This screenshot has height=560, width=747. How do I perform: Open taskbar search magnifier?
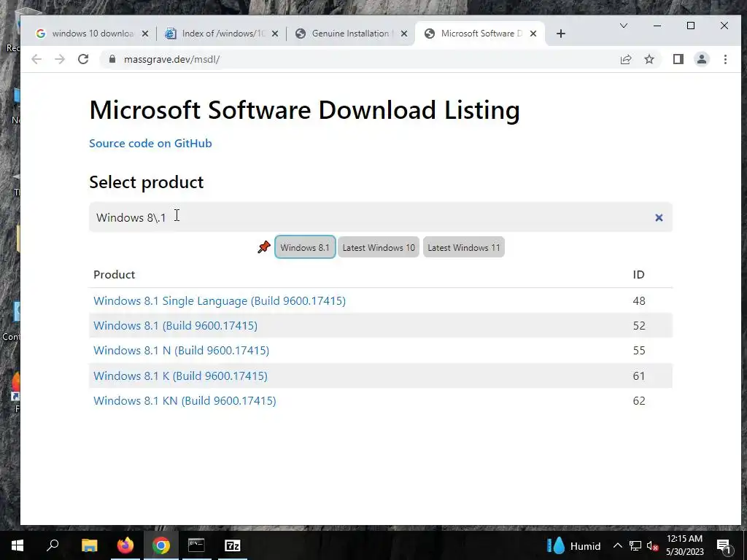(53, 545)
